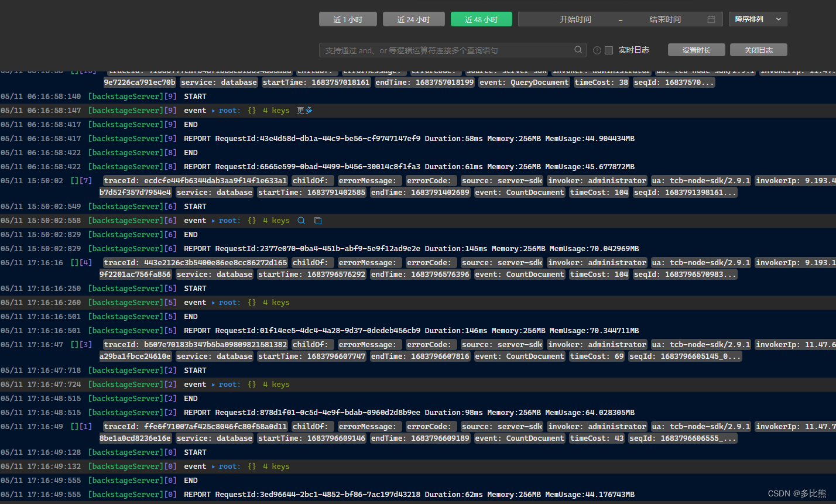Click the END entry at 17:16:49:555
The image size is (836, 504).
click(191, 481)
